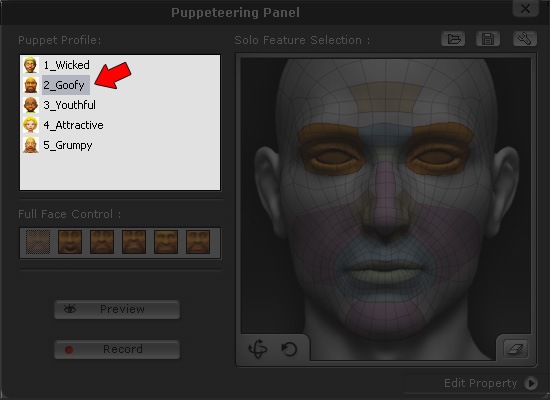Select the sixth Full Face Control expression thumbnail
The image size is (550, 400).
click(x=198, y=242)
